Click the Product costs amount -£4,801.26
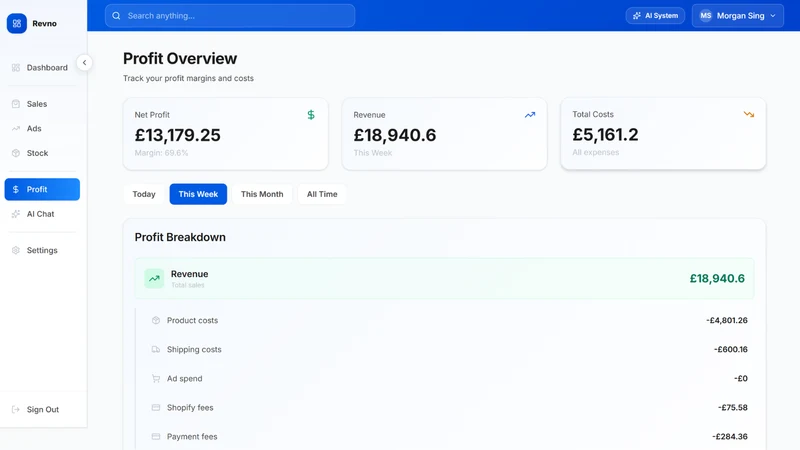Viewport: 800px width, 450px height. pos(727,320)
